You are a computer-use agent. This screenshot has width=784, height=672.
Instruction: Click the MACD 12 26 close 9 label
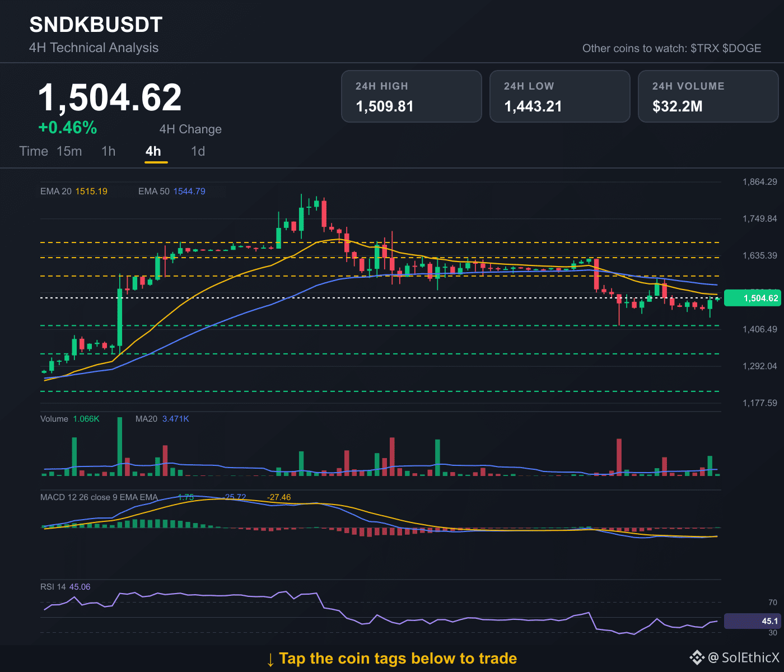pyautogui.click(x=99, y=497)
